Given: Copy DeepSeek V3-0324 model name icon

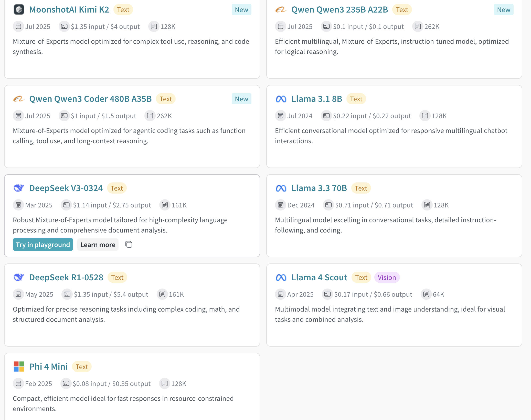Looking at the screenshot, I should pyautogui.click(x=129, y=245).
